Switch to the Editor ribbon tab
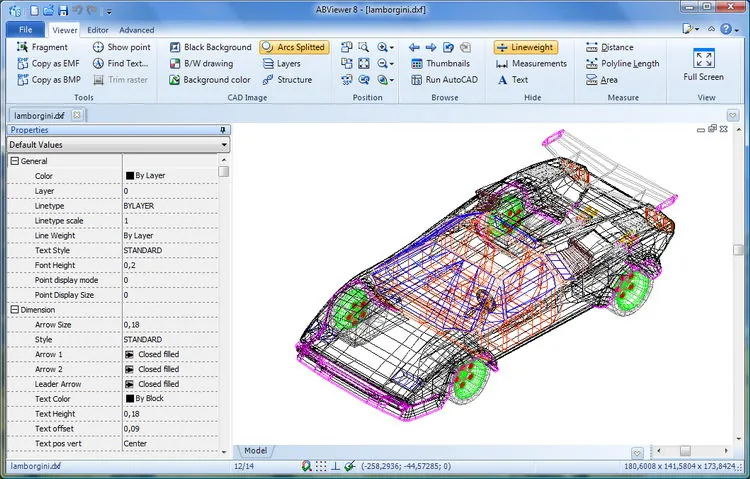 pos(98,30)
